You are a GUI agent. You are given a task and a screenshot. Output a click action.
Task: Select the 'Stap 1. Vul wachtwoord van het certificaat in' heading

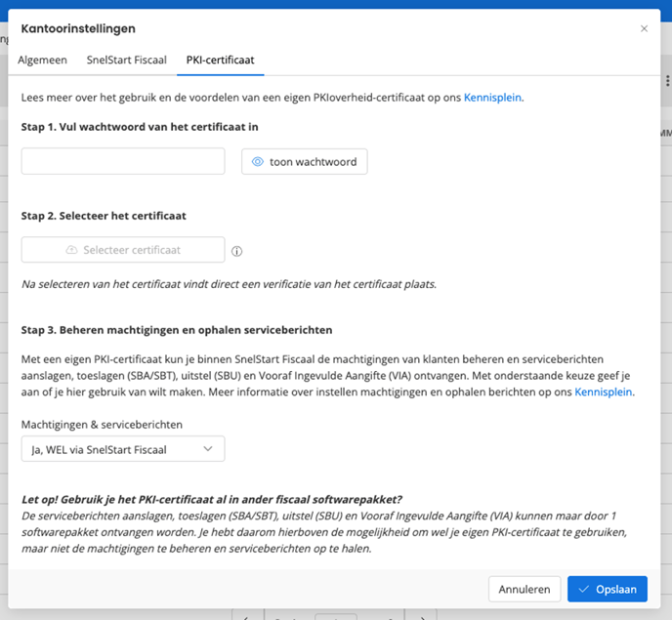(140, 127)
